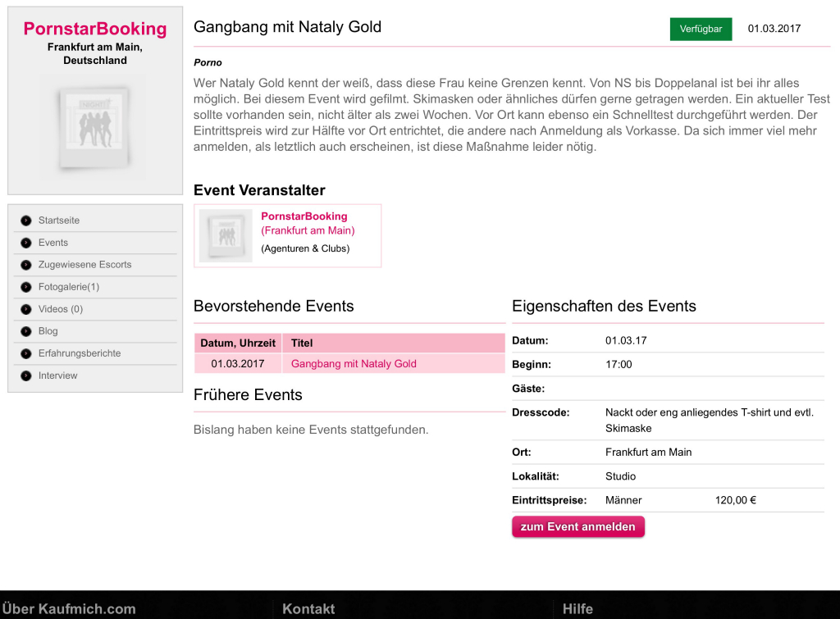840x619 pixels.
Task: Click the green Verfügbar status badge
Action: [701, 29]
